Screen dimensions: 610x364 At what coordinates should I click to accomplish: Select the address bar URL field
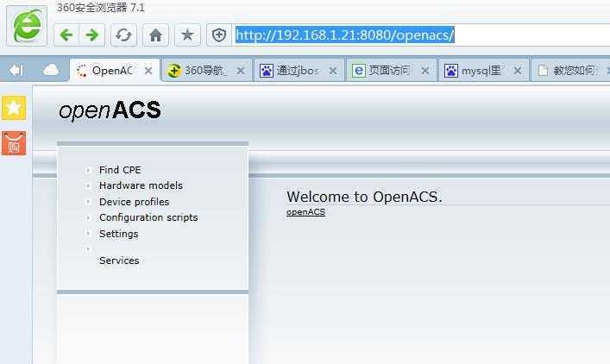421,35
